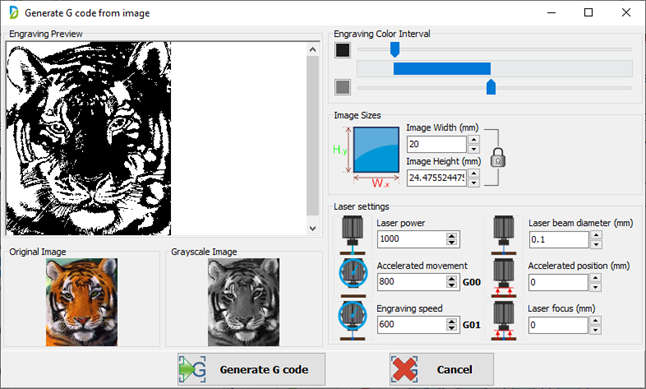
Task: Click the Laser power value field
Action: [x=412, y=239]
